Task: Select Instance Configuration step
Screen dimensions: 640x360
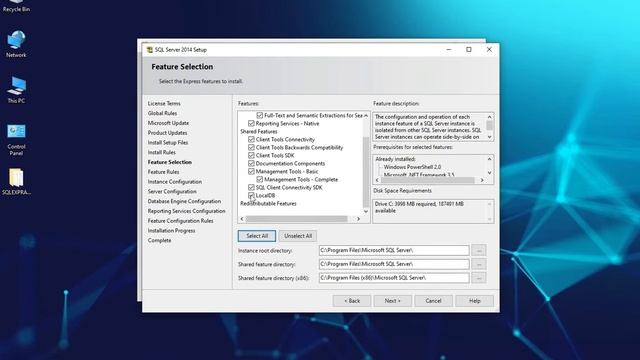Action: click(x=175, y=182)
